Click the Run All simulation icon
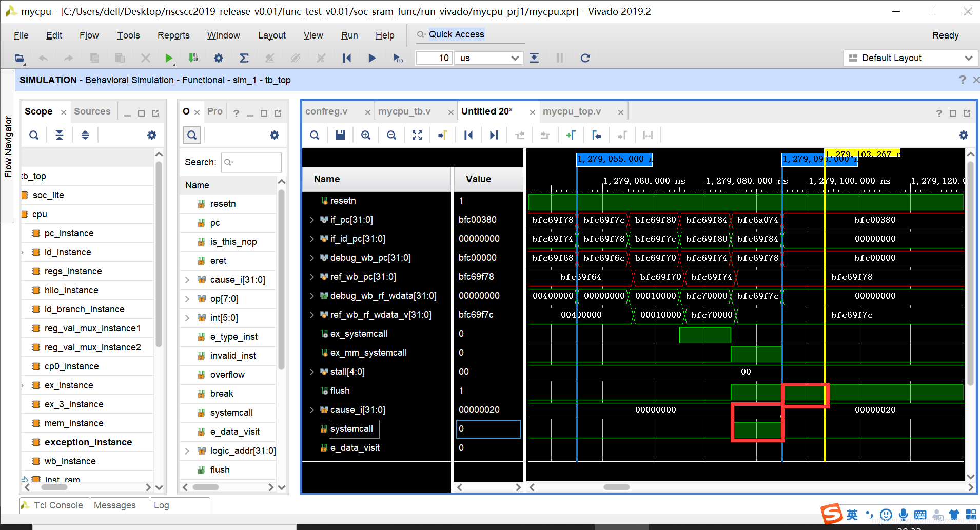980x530 pixels. point(372,58)
